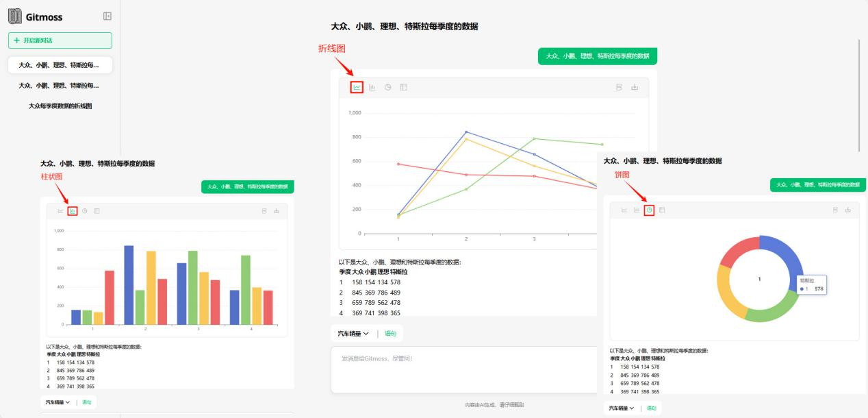This screenshot has width=868, height=418.
Task: Click green message bubble above bar chart
Action: [248, 186]
